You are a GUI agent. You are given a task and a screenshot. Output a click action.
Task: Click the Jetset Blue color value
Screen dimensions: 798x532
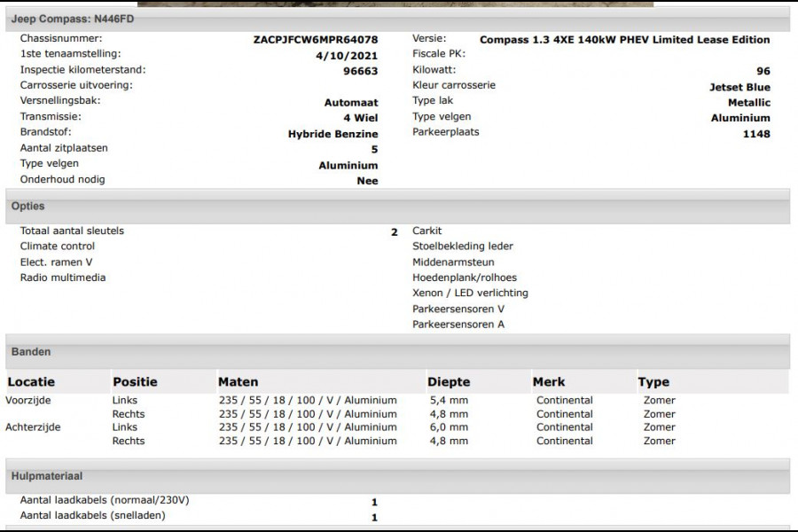click(739, 87)
